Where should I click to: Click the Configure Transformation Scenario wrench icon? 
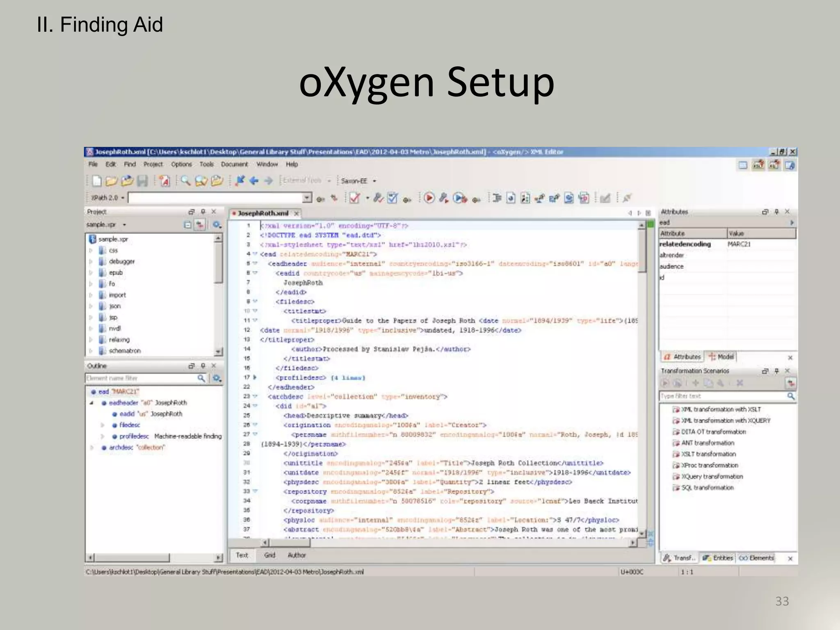pos(444,198)
